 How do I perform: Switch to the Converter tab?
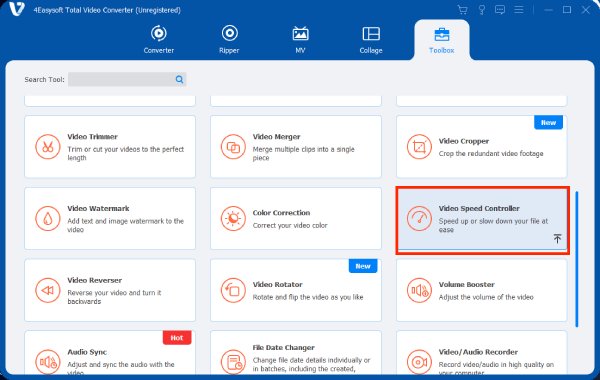[159, 39]
